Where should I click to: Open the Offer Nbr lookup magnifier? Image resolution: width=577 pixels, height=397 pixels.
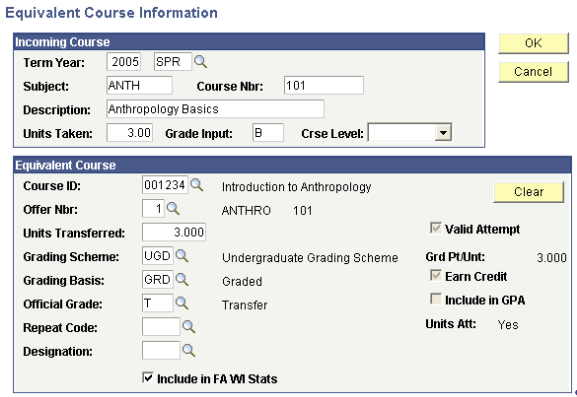pyautogui.click(x=173, y=209)
